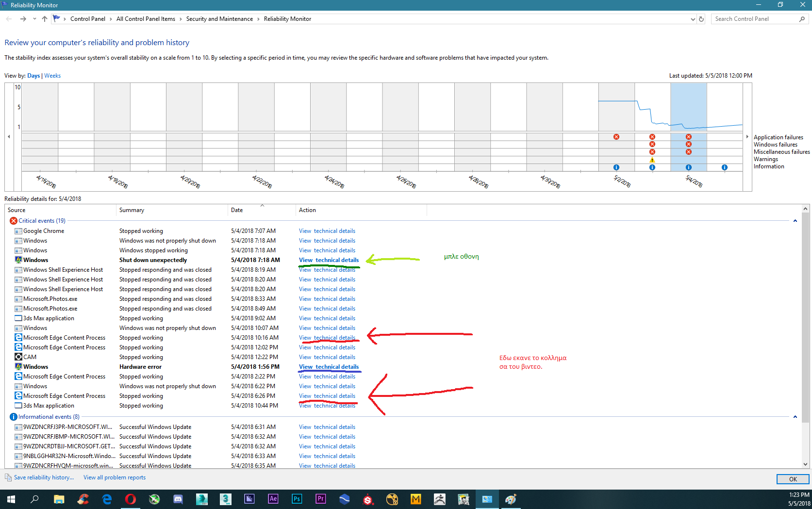Navigate to Security and Maintenance breadcrumb
This screenshot has width=812, height=509.
219,19
